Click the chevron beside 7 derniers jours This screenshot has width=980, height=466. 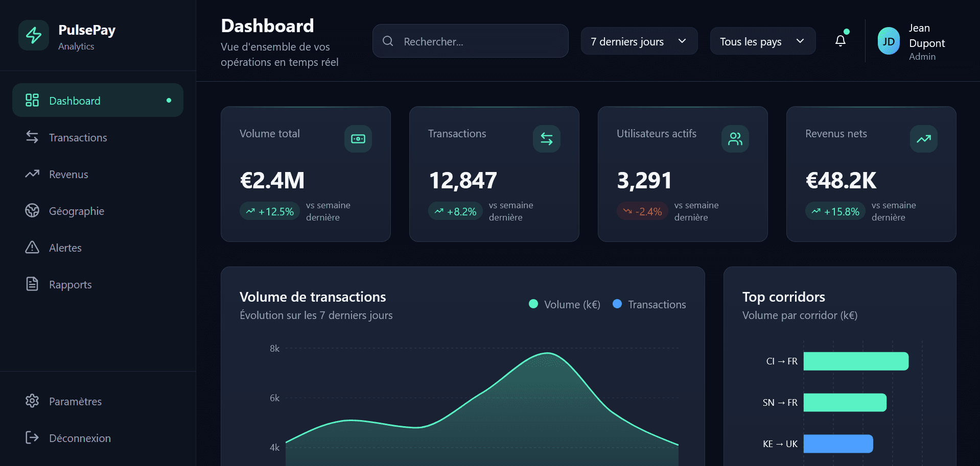pos(682,41)
